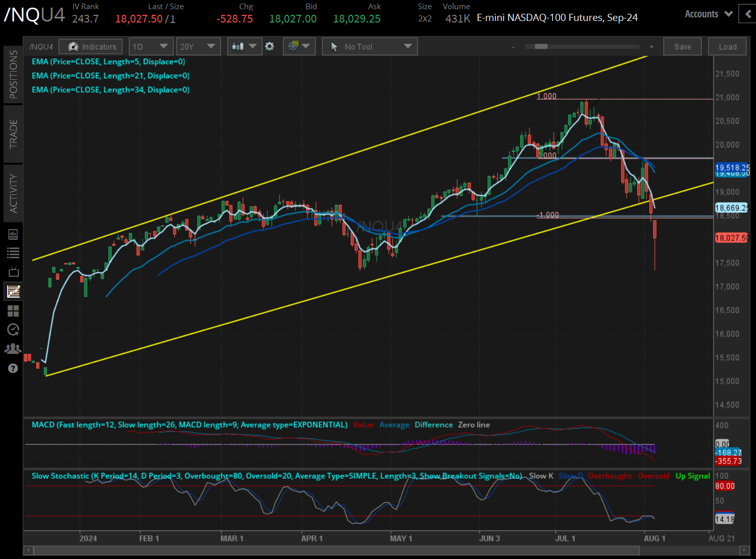The height and width of the screenshot is (559, 756).
Task: Click the OnDemand clock icon in sidebar
Action: pyautogui.click(x=13, y=329)
